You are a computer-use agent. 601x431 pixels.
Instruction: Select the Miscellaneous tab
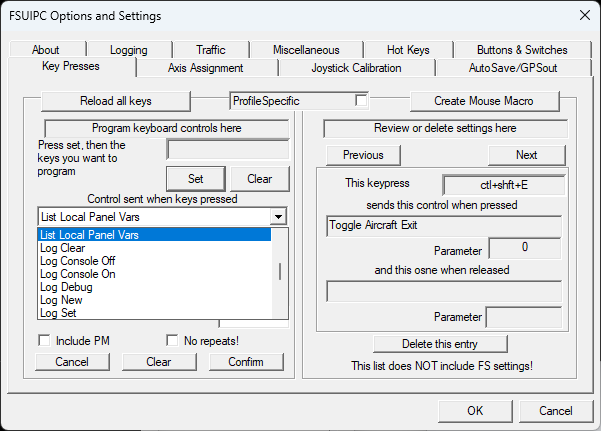pyautogui.click(x=306, y=49)
